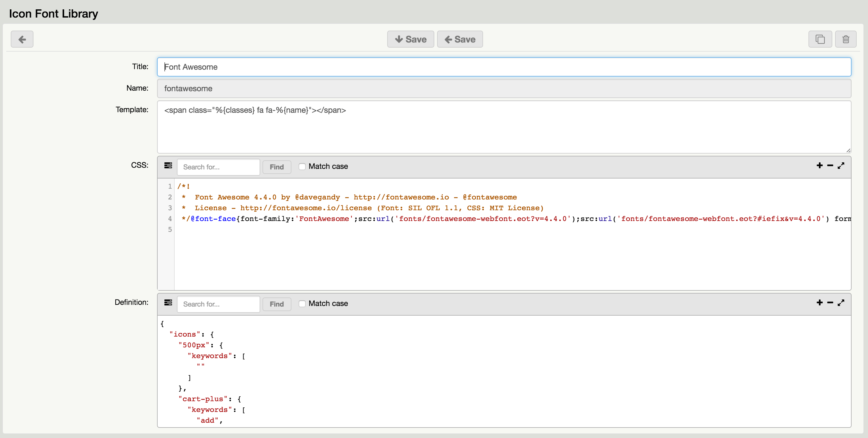
Task: Click the duplicate (copy) icon button
Action: pyautogui.click(x=820, y=39)
